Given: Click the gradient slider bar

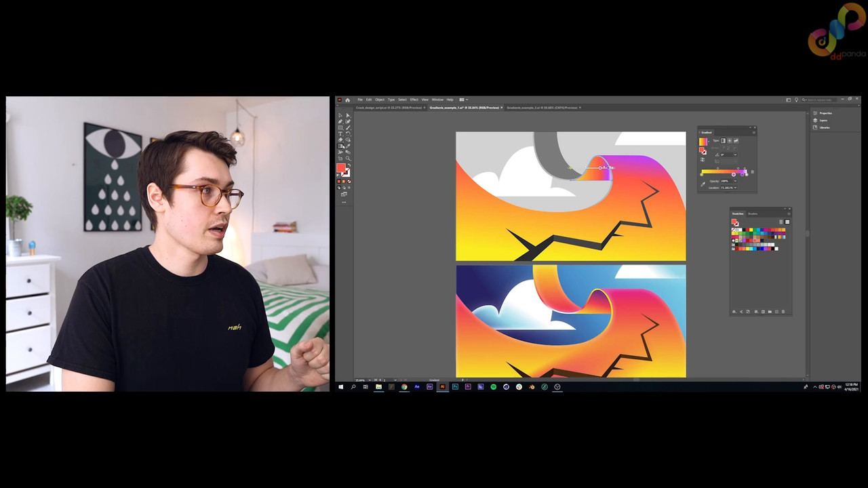Looking at the screenshot, I should coord(724,171).
